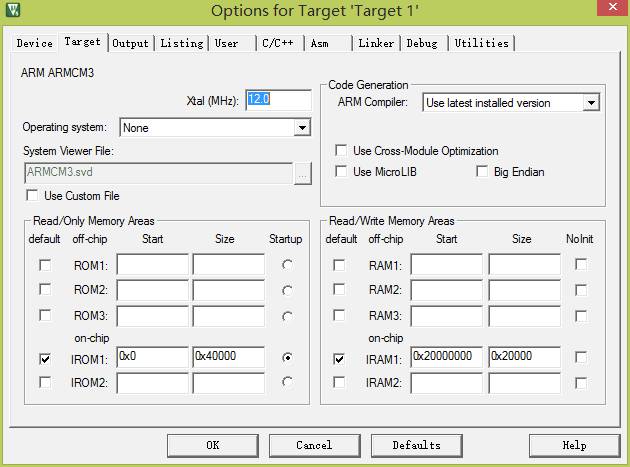
Task: Open the Operating system dropdown
Action: coord(302,128)
